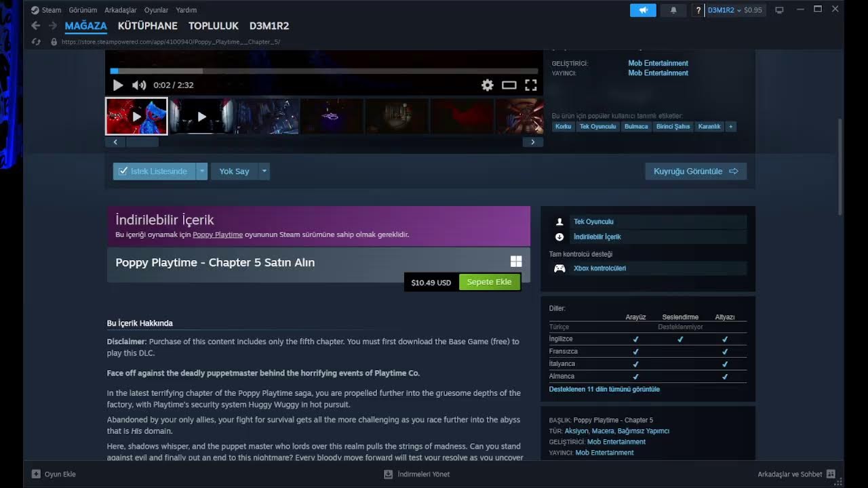The image size is (868, 488).
Task: Click the Kuyruğu Görüntüle button
Action: pos(696,171)
